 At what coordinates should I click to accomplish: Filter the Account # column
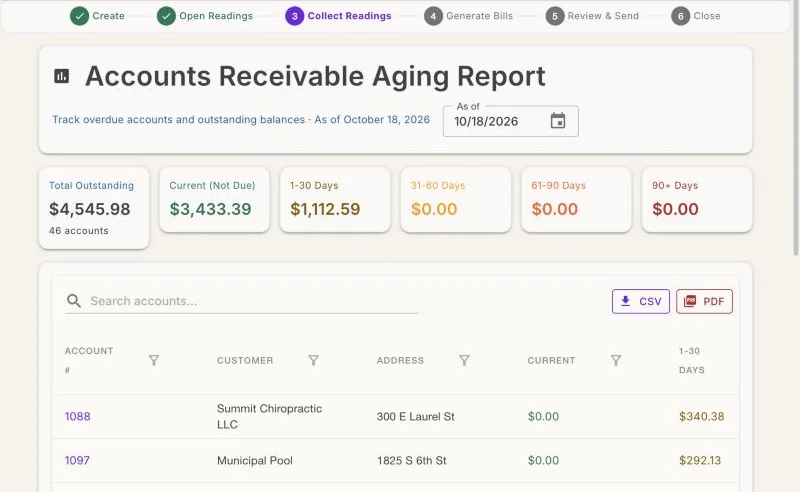click(154, 361)
